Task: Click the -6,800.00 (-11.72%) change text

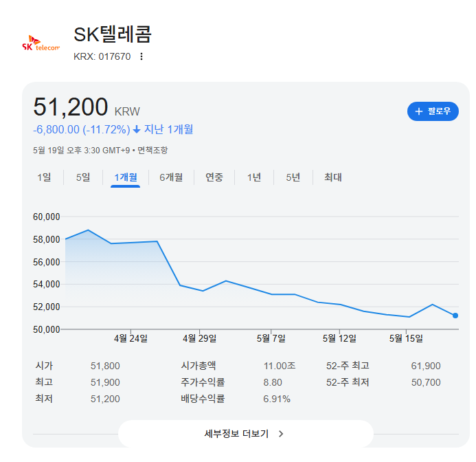Action: coord(82,130)
